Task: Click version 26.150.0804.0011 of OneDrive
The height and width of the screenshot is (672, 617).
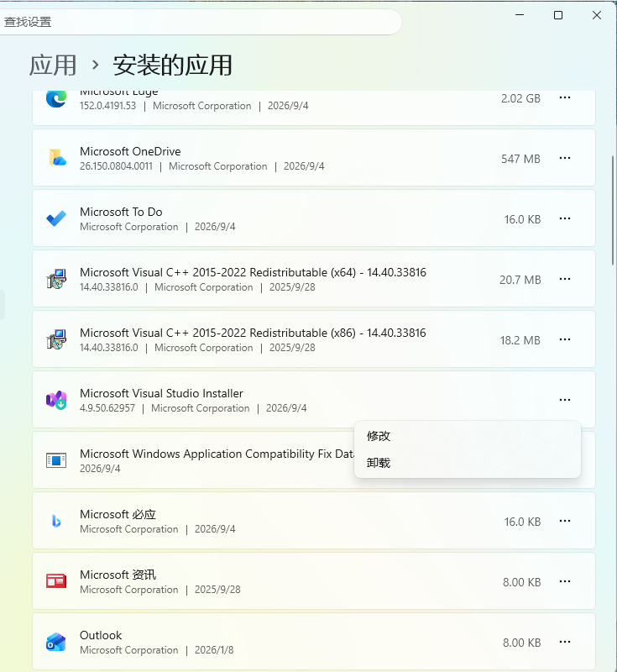Action: [116, 166]
